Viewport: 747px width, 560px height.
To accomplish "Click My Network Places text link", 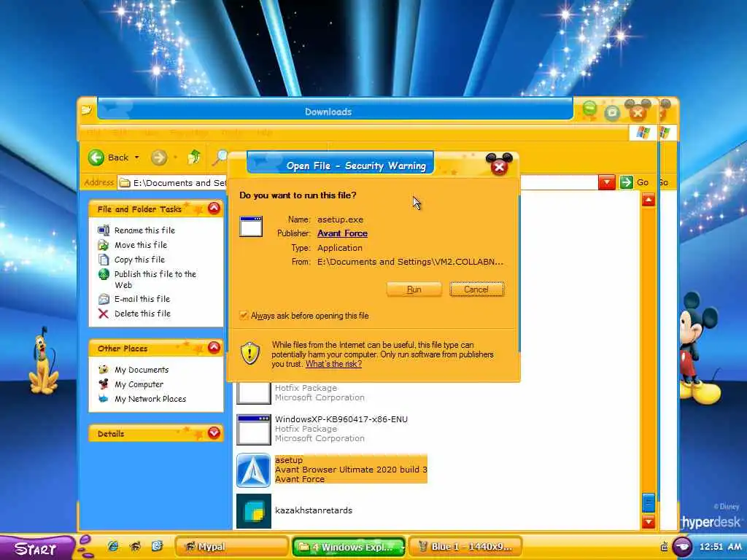I will (150, 399).
